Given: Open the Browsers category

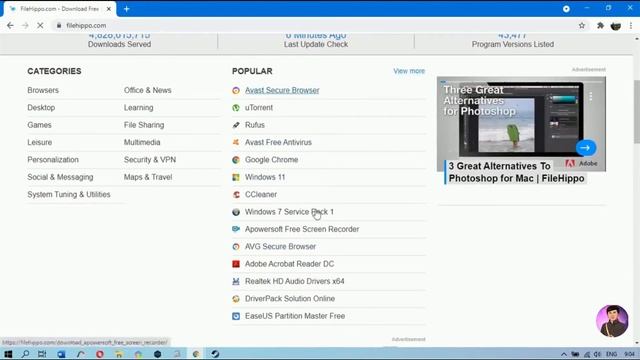Looking at the screenshot, I should click(x=43, y=90).
